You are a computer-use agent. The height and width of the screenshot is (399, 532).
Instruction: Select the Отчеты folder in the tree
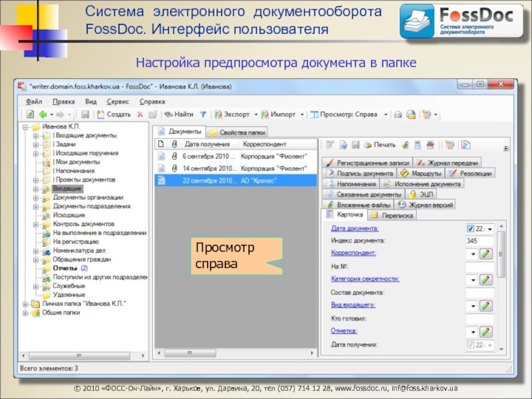click(65, 269)
